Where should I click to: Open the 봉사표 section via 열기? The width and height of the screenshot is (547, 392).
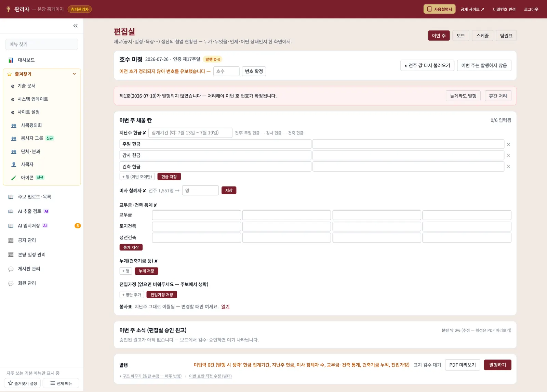[225, 307]
